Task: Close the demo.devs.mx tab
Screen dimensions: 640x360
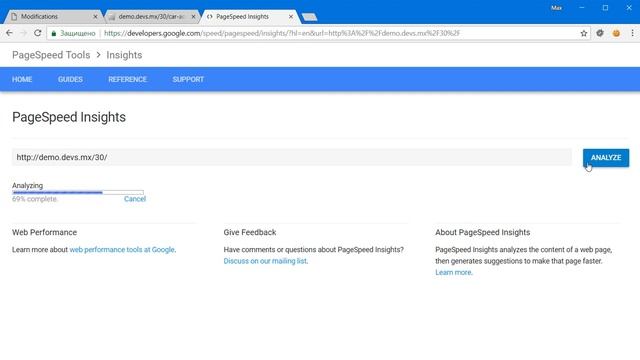Action: coord(193,17)
